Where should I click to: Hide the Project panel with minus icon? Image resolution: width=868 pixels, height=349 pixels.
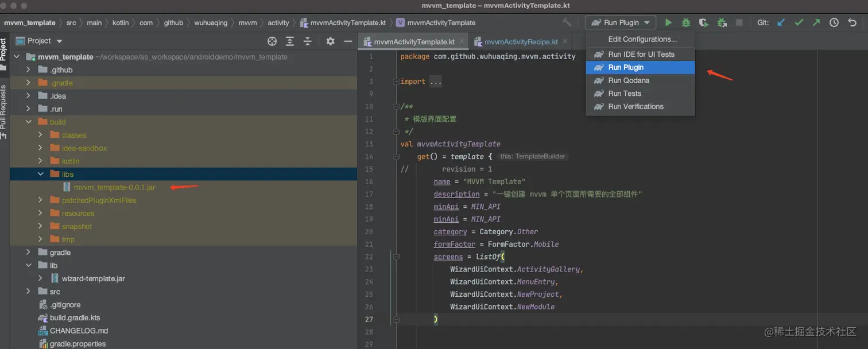click(348, 41)
